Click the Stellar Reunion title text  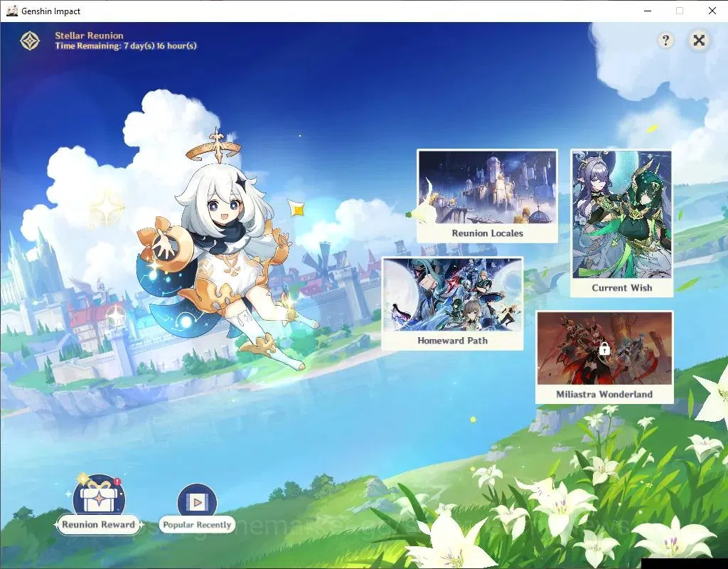click(x=89, y=36)
